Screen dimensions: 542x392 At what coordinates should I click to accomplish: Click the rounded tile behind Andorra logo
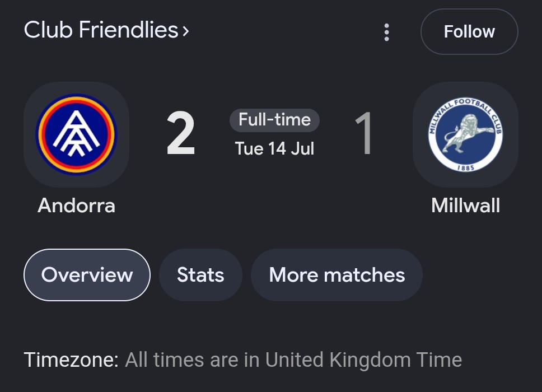pyautogui.click(x=76, y=134)
